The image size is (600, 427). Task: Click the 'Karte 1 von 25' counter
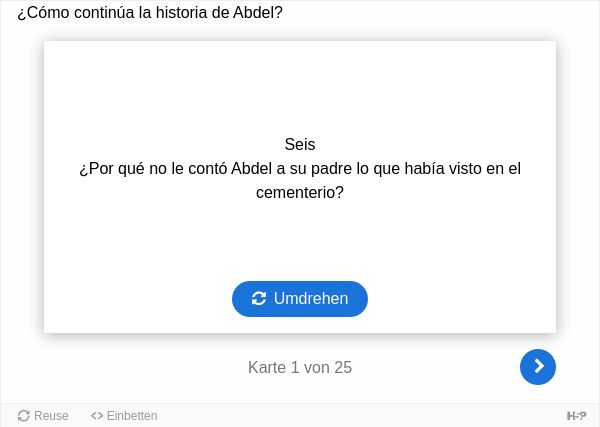pos(300,367)
